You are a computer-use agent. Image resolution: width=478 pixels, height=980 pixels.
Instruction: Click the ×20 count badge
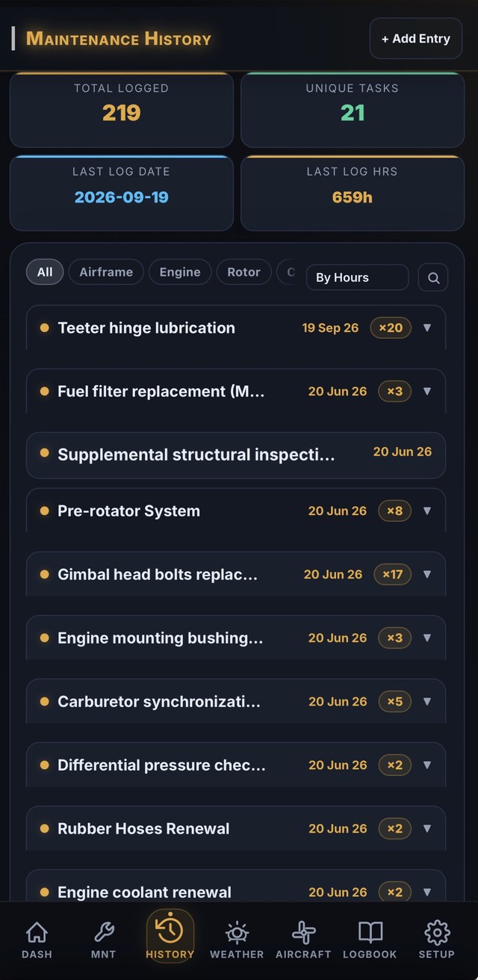tap(391, 327)
